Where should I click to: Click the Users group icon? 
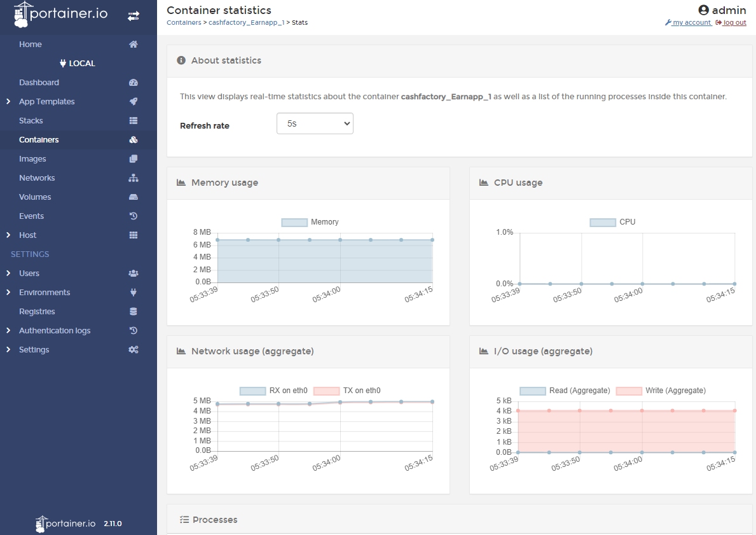[x=134, y=274]
